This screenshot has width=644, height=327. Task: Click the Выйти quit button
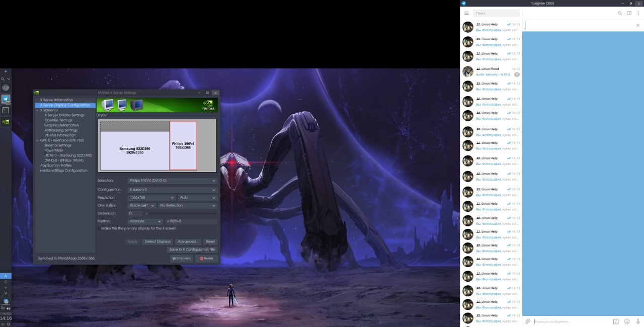206,258
